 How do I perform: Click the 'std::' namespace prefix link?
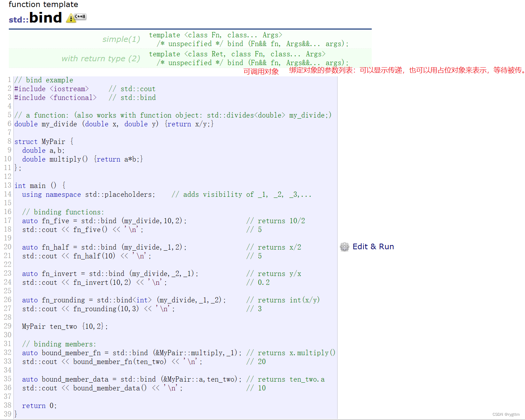click(19, 20)
